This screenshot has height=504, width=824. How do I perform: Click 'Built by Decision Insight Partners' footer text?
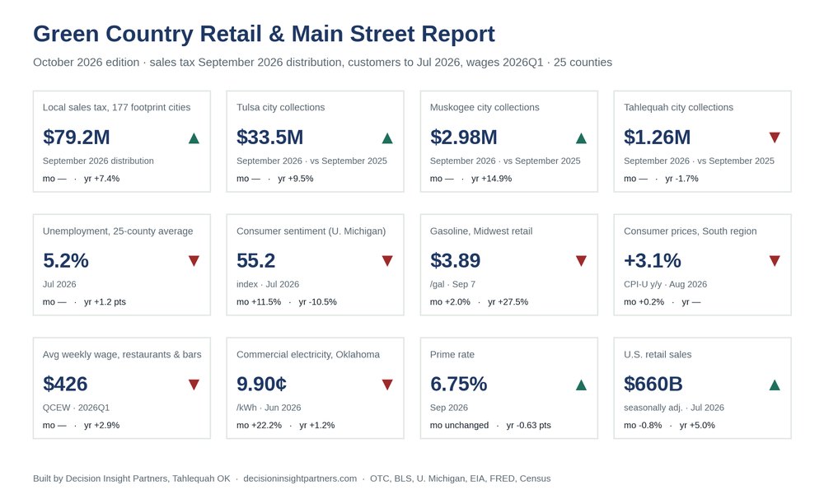pos(131,478)
